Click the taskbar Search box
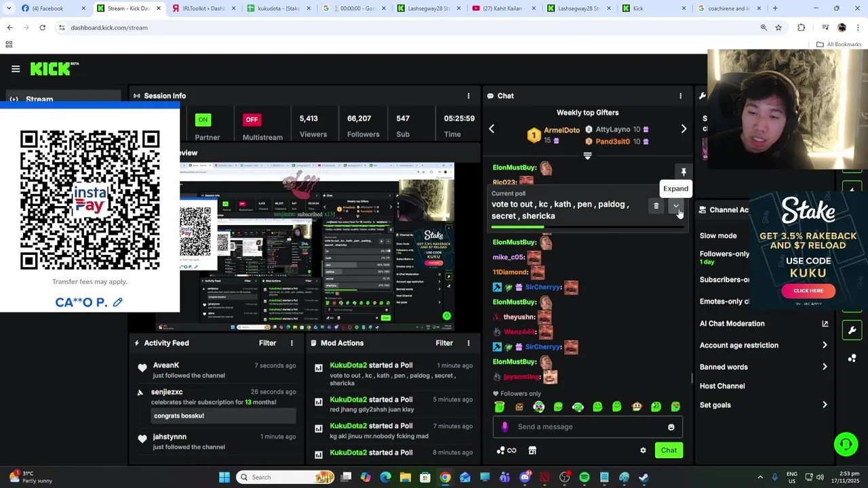The width and height of the screenshot is (868, 488). (x=286, y=477)
